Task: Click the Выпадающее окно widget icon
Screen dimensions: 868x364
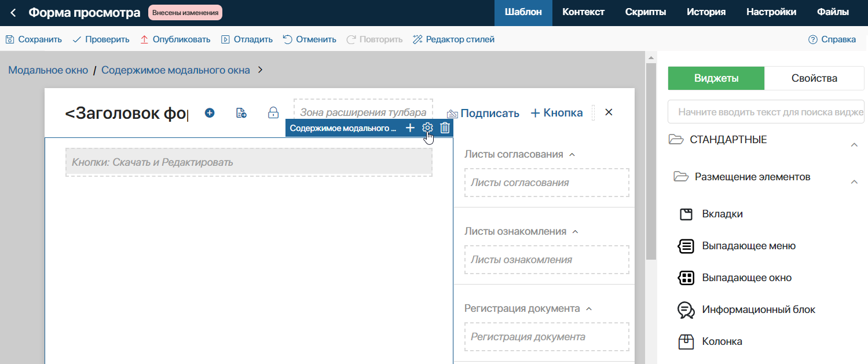Action: [x=686, y=278]
